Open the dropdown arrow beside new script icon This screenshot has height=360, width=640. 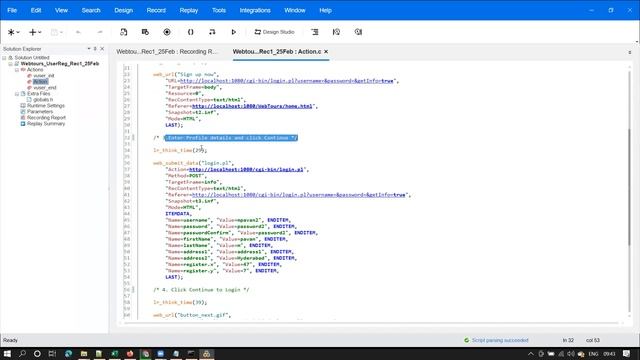click(18, 32)
